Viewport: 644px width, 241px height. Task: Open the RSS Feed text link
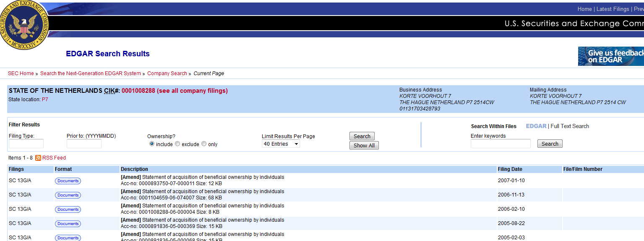[54, 158]
